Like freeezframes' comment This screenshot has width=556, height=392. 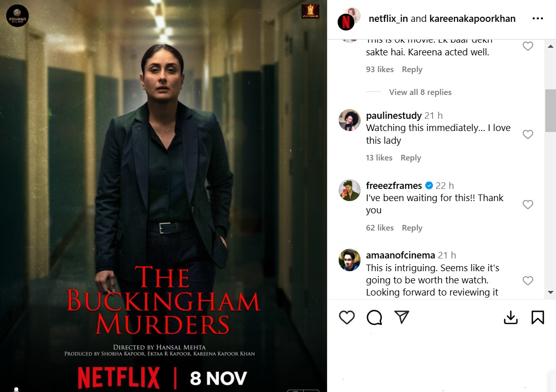point(528,204)
